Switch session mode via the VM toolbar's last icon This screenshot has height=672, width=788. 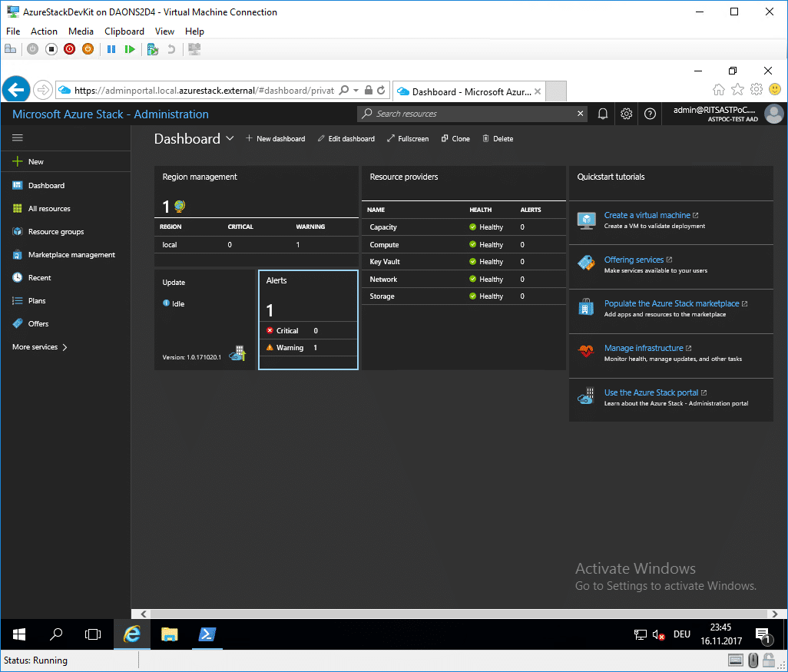(194, 49)
